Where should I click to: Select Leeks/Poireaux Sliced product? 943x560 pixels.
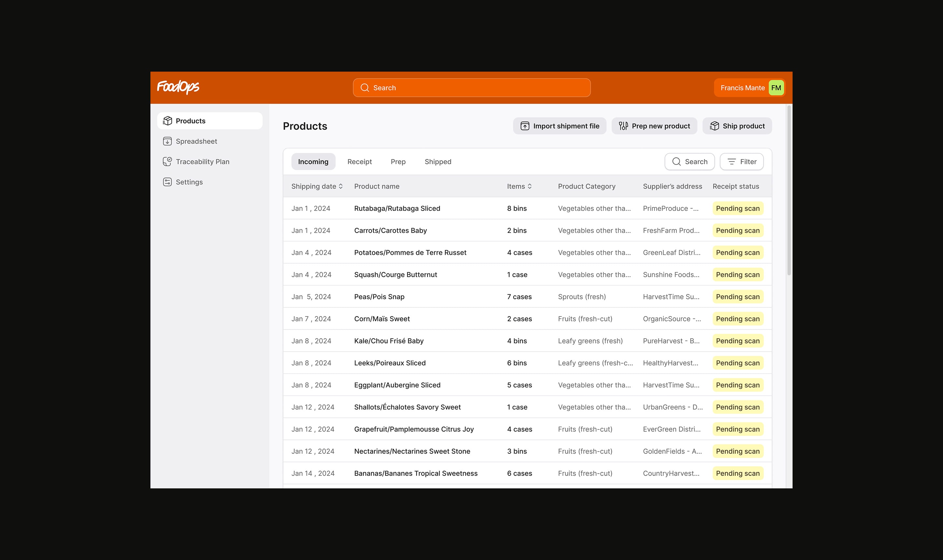click(x=390, y=363)
